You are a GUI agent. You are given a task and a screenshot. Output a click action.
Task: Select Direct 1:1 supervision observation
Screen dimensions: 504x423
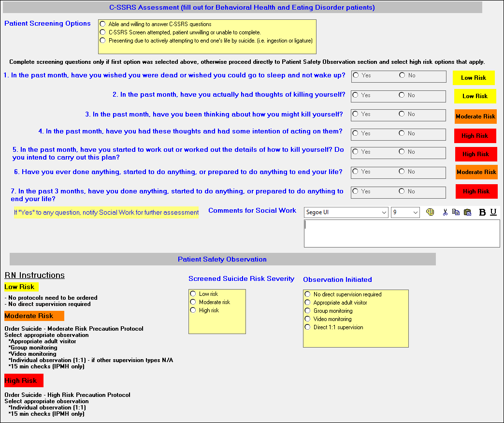[x=308, y=327]
